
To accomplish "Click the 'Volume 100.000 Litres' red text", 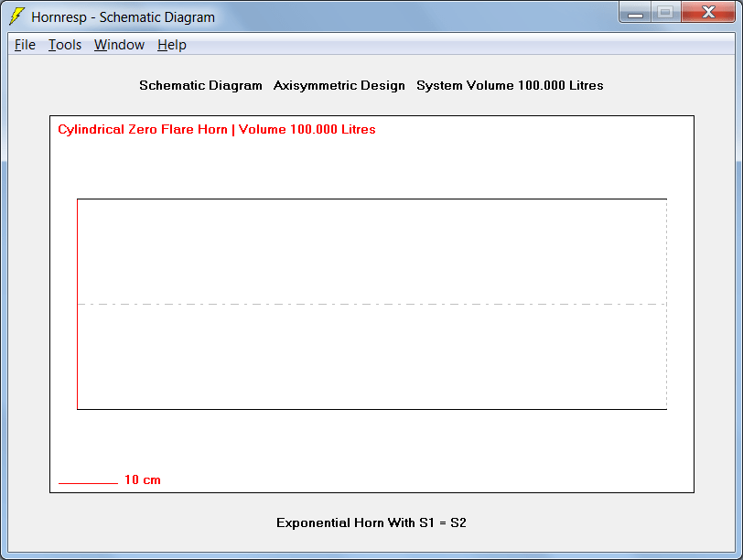I will pyautogui.click(x=307, y=129).
